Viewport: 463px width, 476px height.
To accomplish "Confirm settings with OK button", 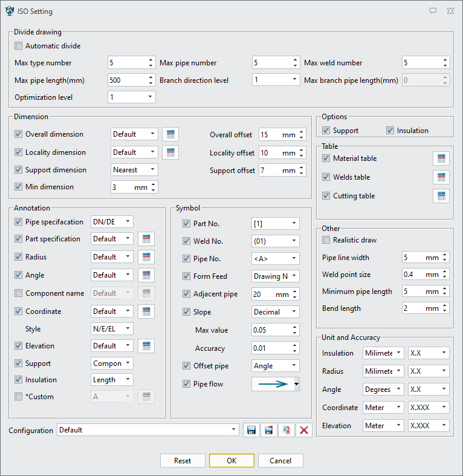I will [x=231, y=460].
